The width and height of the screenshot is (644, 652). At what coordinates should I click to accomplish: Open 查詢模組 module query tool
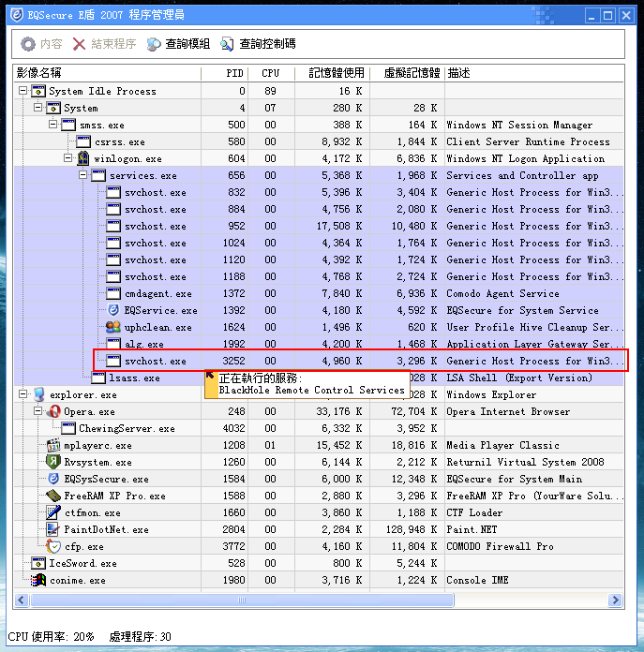tap(178, 44)
